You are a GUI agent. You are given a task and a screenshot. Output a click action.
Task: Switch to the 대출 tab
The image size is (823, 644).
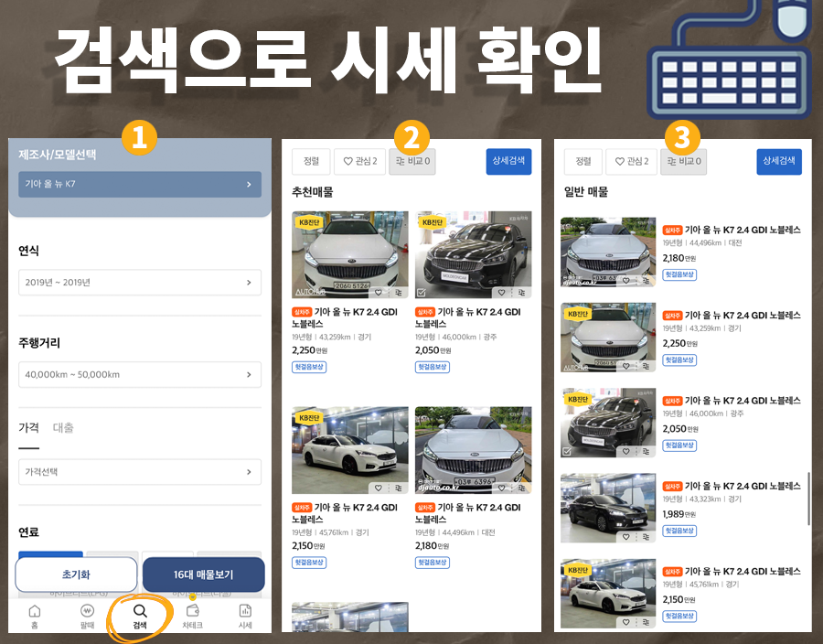pos(63,428)
